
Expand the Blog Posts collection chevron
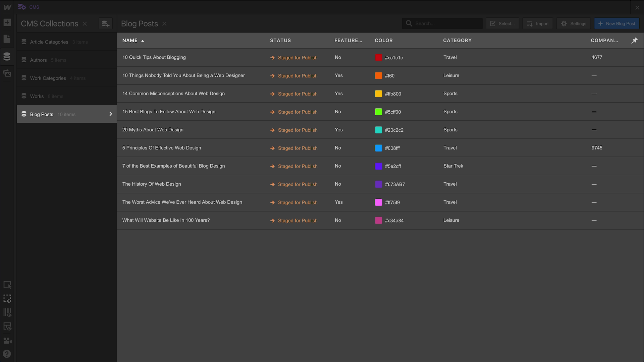111,114
